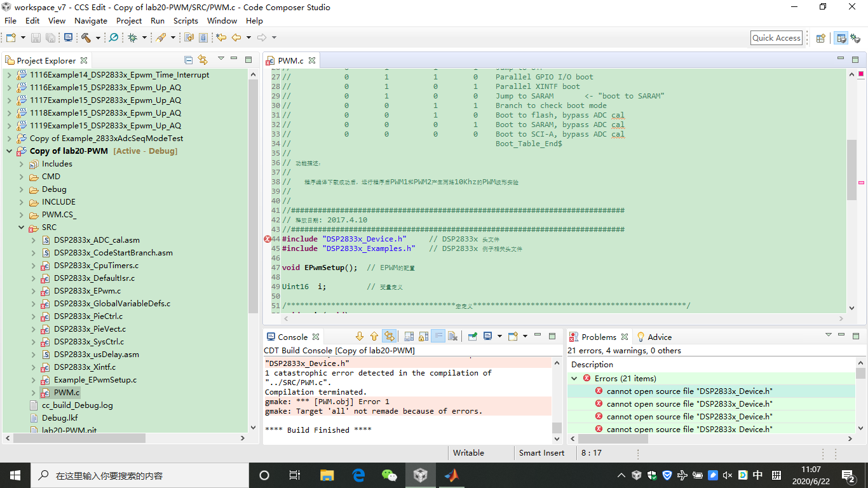Click the next error arrow in Console

click(360, 337)
